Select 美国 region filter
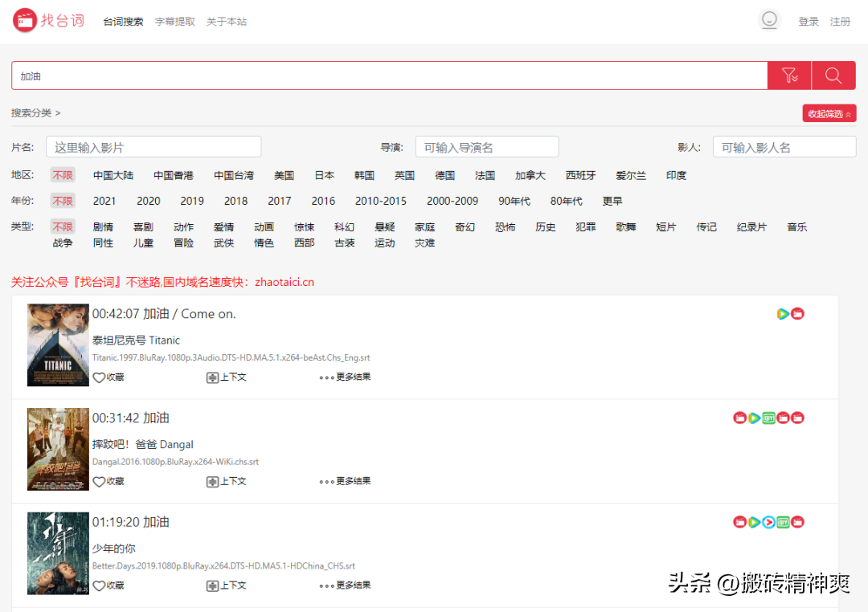This screenshot has width=868, height=612. coord(284,175)
